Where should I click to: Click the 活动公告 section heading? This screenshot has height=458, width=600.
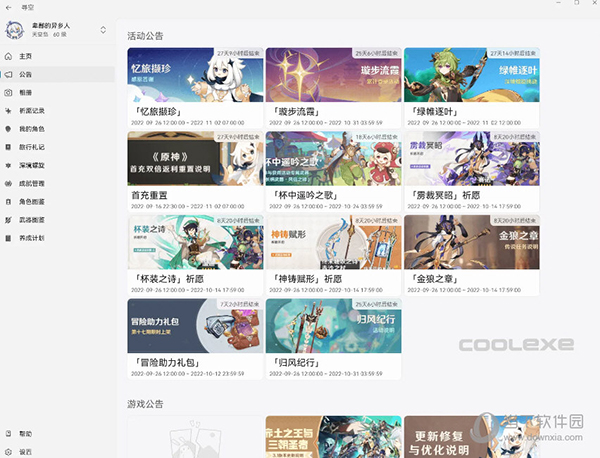click(145, 36)
